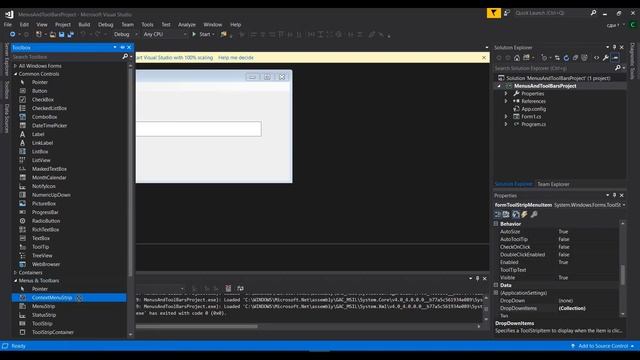Click the notifications flag icon in title bar
The height and width of the screenshot is (360, 640).
coord(493,13)
